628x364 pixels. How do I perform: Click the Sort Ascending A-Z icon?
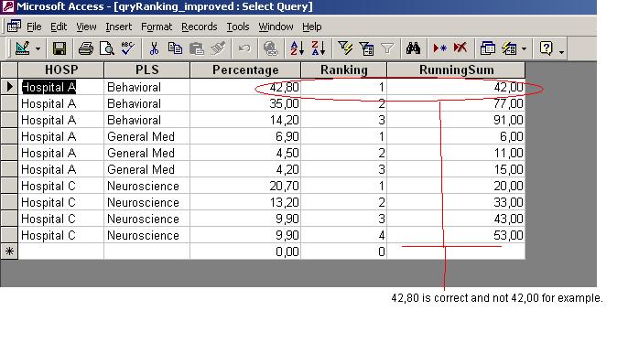point(297,48)
